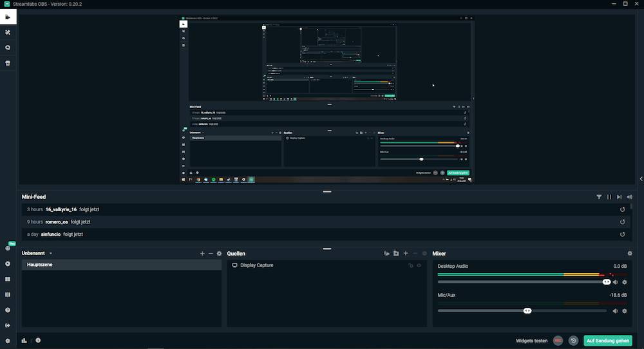Remove the selected scene with minus icon
This screenshot has width=644, height=349.
click(x=211, y=254)
